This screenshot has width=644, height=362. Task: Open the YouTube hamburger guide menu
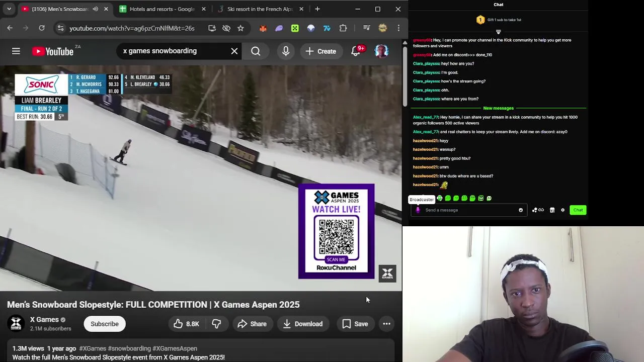16,51
